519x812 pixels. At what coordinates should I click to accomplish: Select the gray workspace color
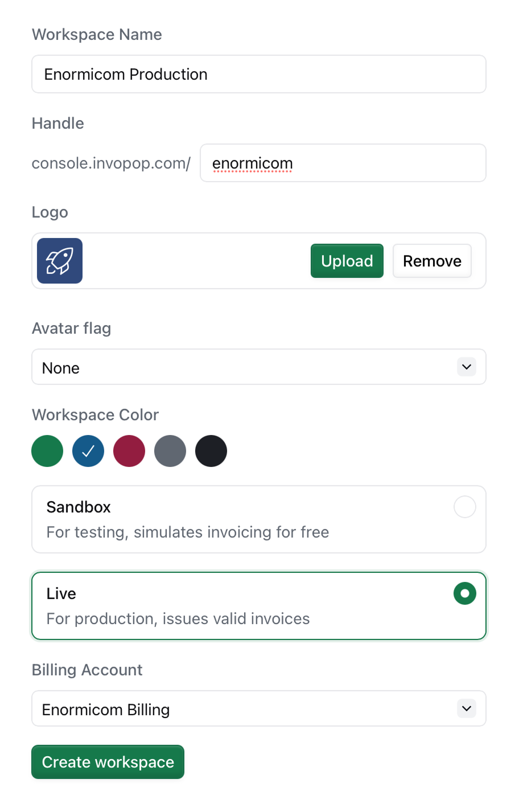click(x=170, y=451)
